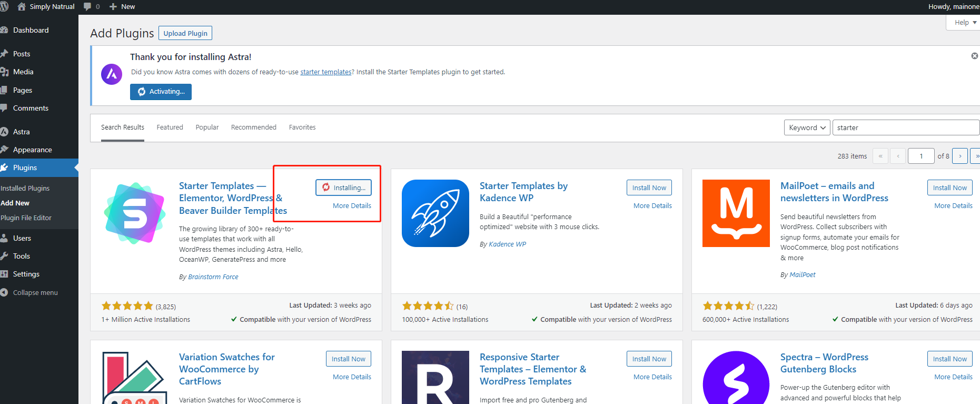The width and height of the screenshot is (980, 404).
Task: Click the plugin search input field
Action: coord(905,127)
